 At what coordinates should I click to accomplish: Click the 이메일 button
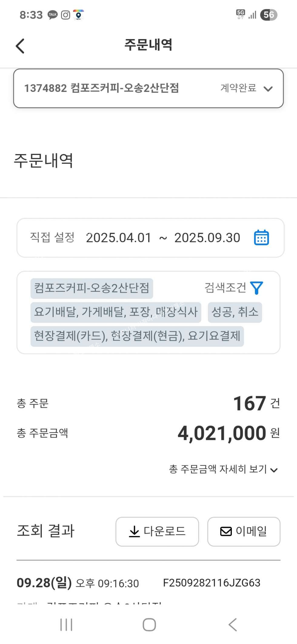(x=244, y=531)
